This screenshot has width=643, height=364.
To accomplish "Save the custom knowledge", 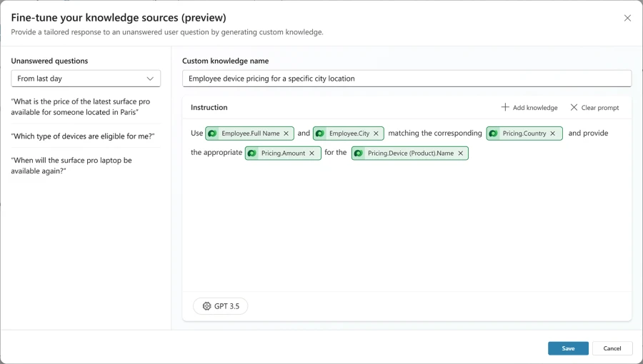I will coord(568,348).
